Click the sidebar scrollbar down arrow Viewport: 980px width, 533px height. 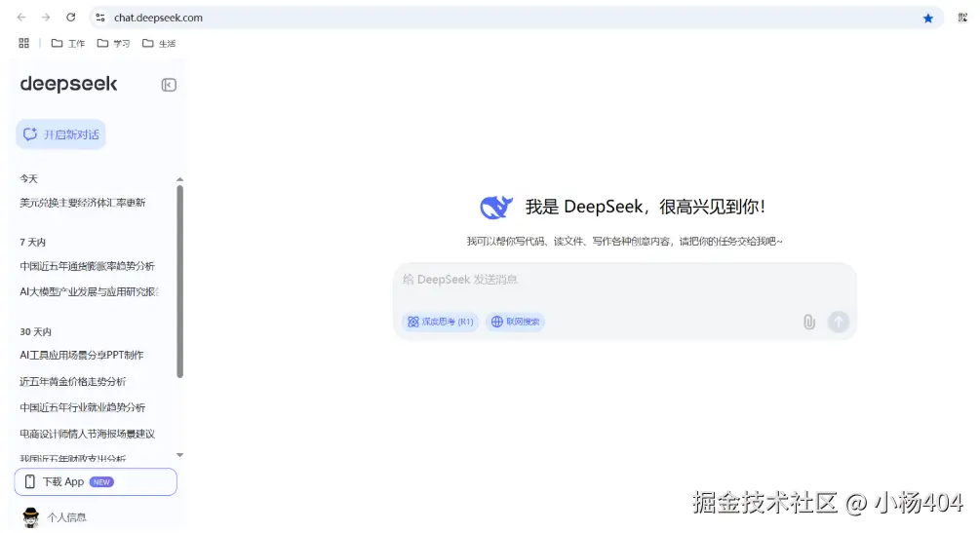click(180, 455)
